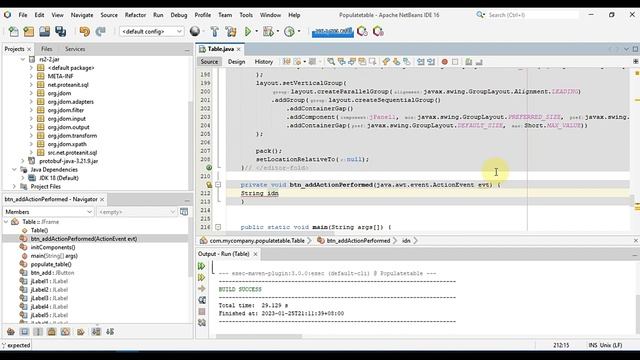Collapse the Java Dependencies node
Image resolution: width=640 pixels, height=360 pixels.
[14, 169]
